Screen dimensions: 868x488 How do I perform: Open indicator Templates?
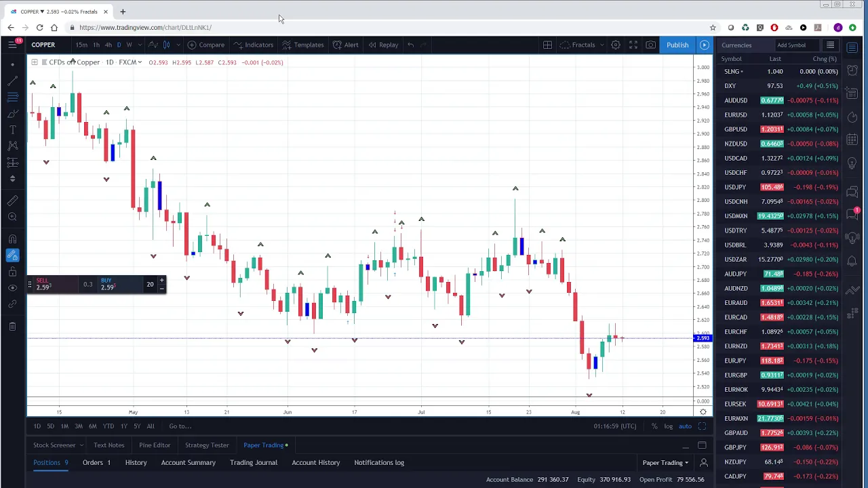302,45
